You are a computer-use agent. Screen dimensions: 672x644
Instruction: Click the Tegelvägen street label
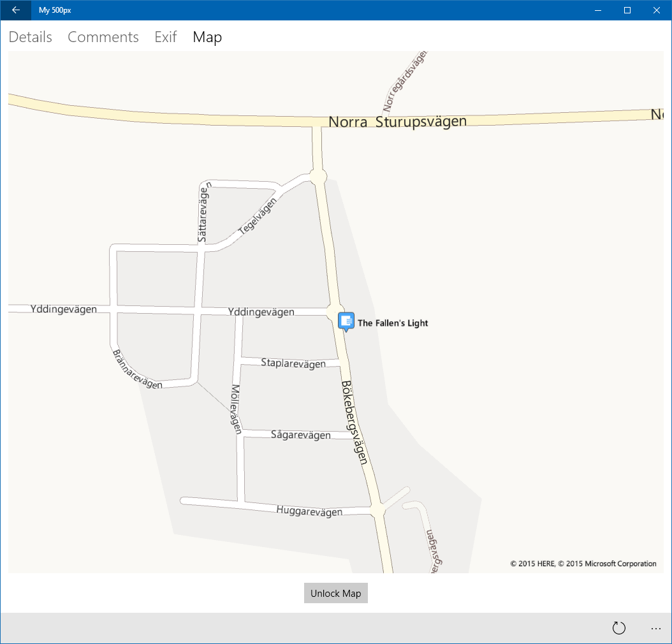pyautogui.click(x=257, y=216)
